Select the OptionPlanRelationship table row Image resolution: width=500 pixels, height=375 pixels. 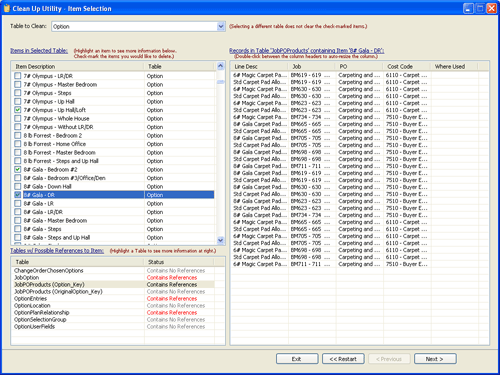coord(113,313)
